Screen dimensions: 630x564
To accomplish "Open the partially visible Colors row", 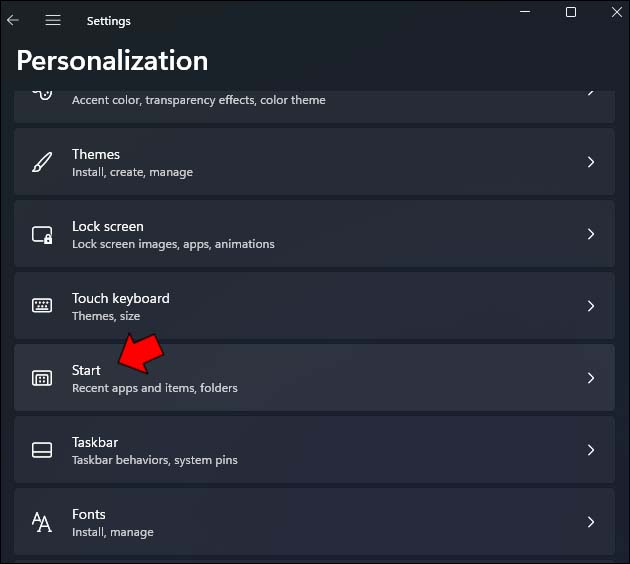I will (x=300, y=100).
